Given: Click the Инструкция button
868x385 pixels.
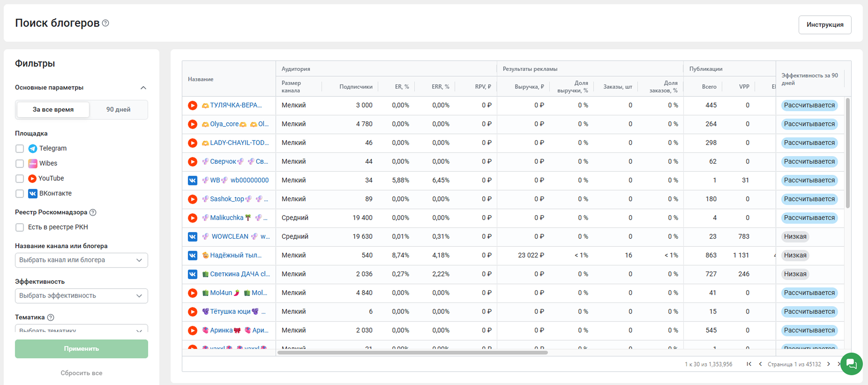Looking at the screenshot, I should (825, 25).
